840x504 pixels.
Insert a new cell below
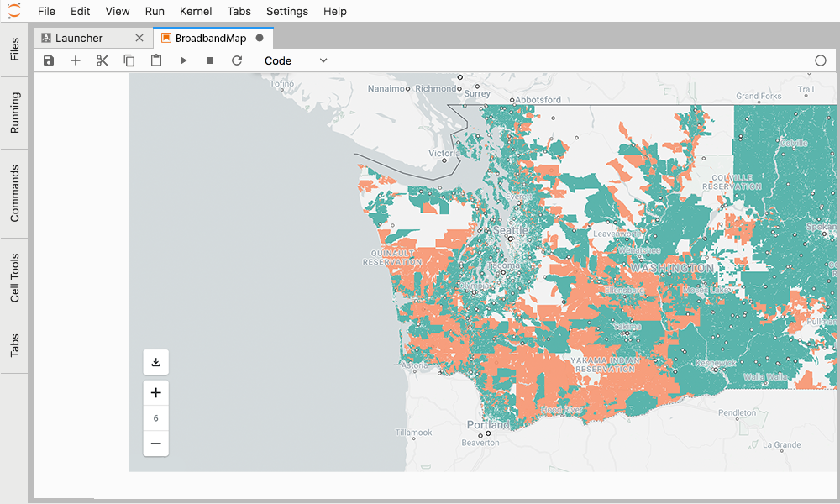(x=76, y=60)
